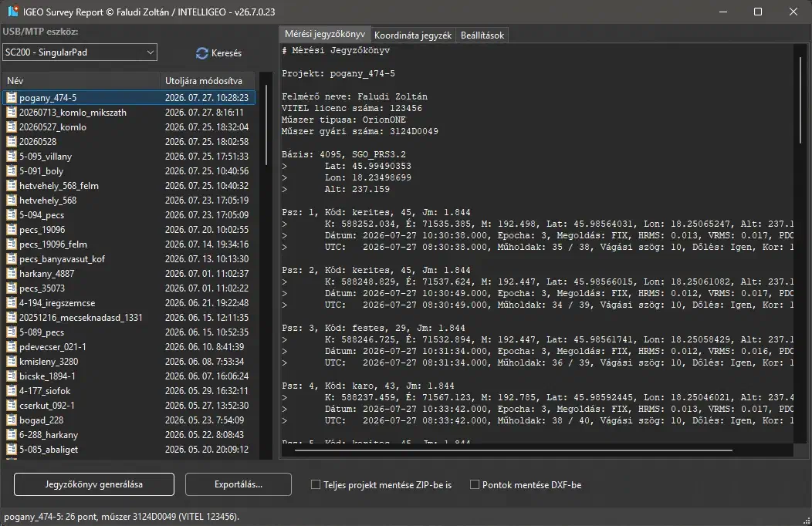The image size is (812, 526).
Task: Select the 5-085_abaliget project row
Action: pos(129,450)
